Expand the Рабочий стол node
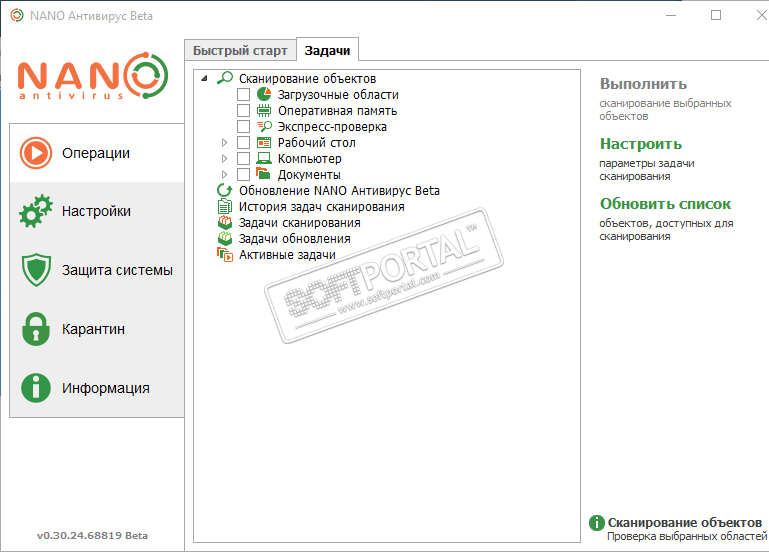Viewport: 769px width, 552px height. [224, 143]
